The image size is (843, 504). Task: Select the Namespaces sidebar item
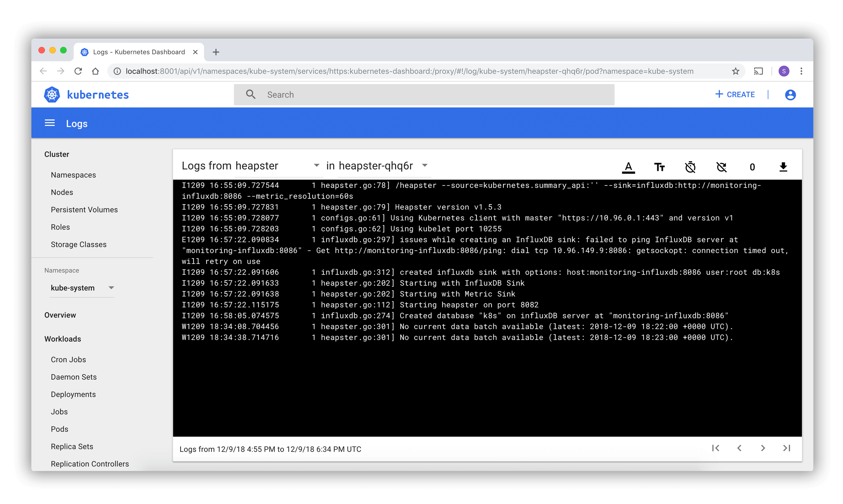point(73,175)
